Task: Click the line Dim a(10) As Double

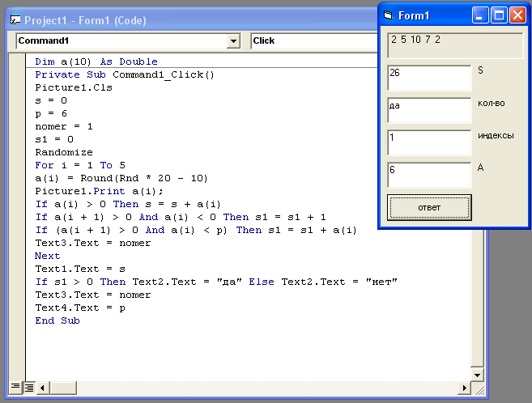Action: pos(96,62)
